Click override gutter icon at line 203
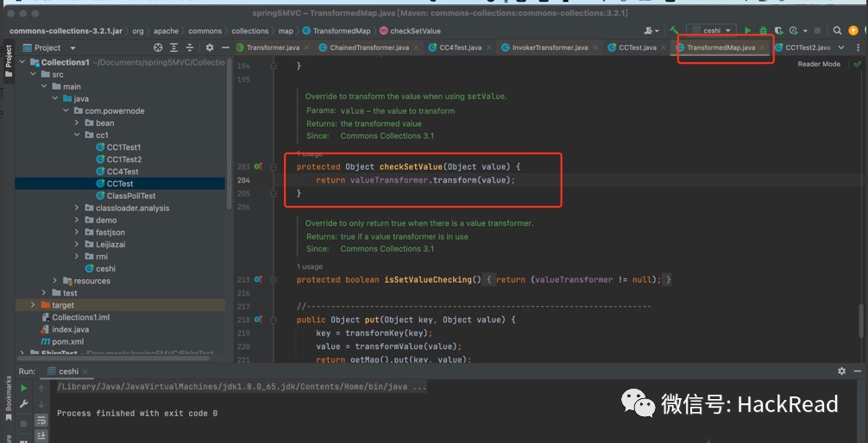This screenshot has height=443, width=868. (x=259, y=166)
